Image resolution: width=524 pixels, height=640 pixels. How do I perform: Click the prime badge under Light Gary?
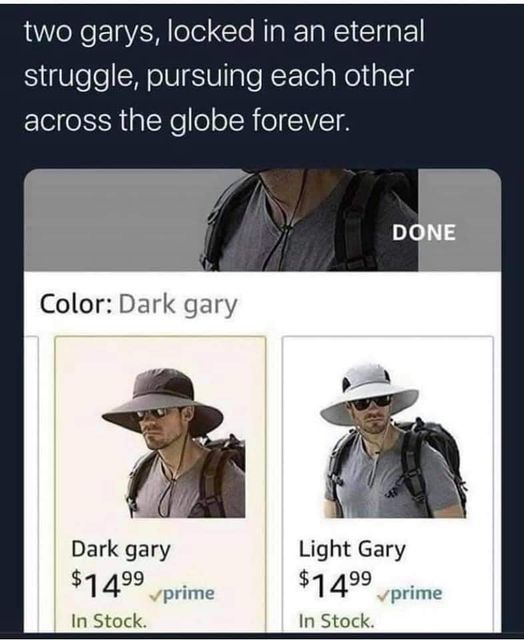pyautogui.click(x=409, y=594)
